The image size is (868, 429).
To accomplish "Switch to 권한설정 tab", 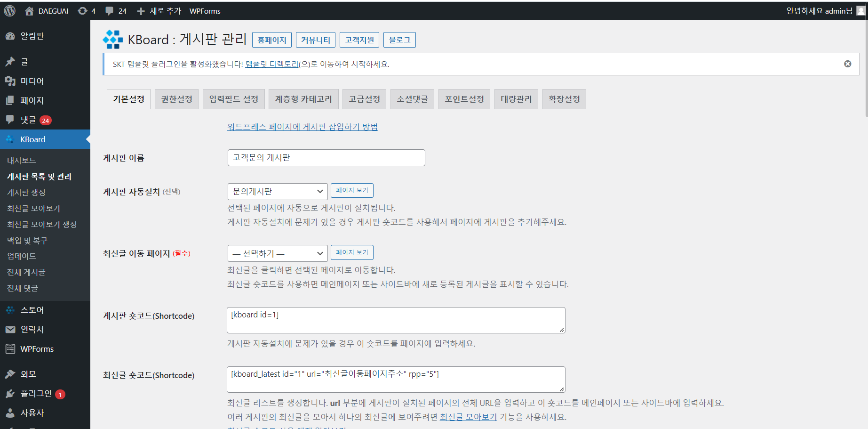I will pos(177,99).
